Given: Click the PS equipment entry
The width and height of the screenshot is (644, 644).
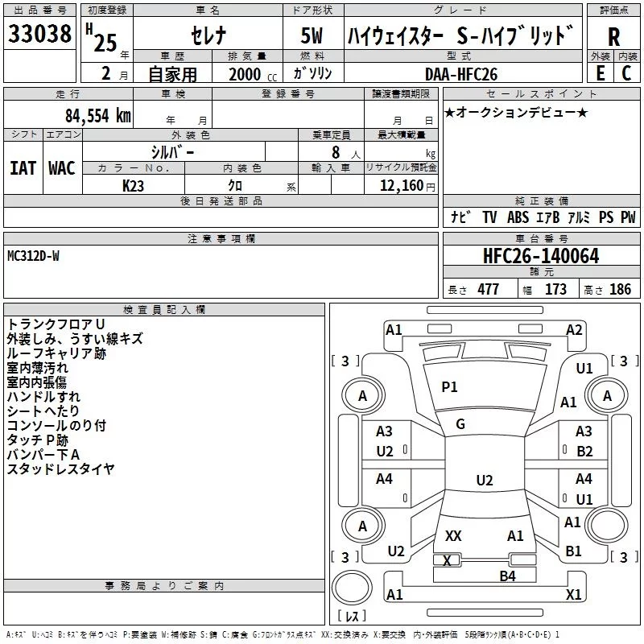Looking at the screenshot, I should point(606,217).
